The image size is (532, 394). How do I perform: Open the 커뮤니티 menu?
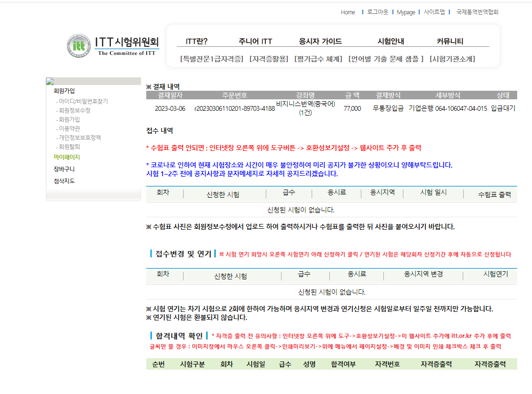(x=450, y=42)
